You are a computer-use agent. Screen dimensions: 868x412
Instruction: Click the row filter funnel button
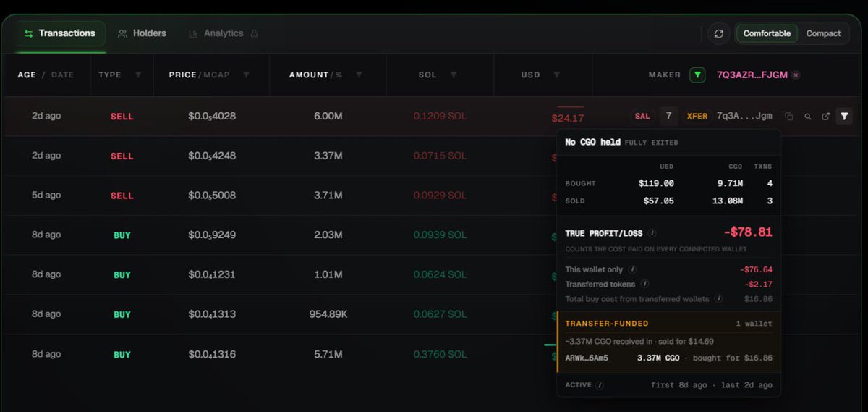[x=844, y=116]
